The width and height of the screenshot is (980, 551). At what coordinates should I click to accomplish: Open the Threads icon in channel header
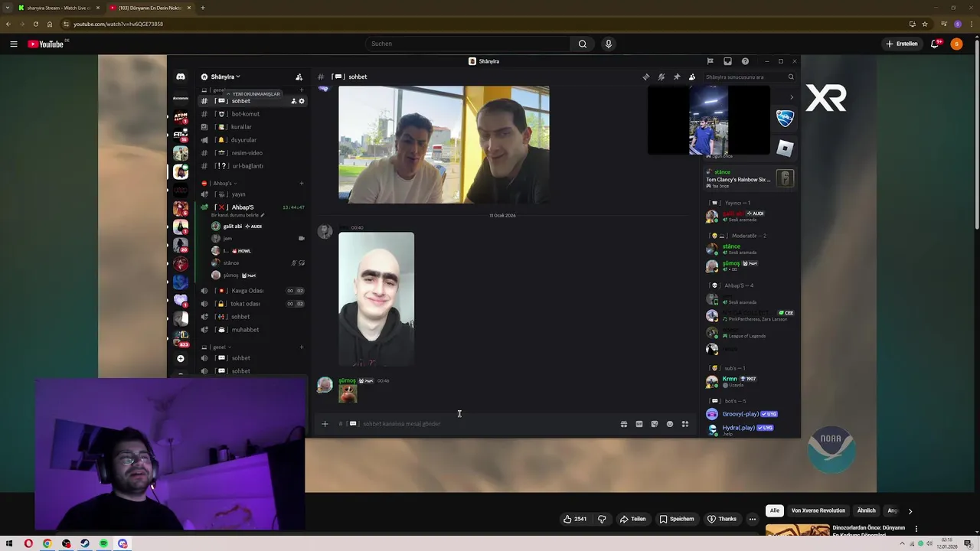pyautogui.click(x=646, y=77)
